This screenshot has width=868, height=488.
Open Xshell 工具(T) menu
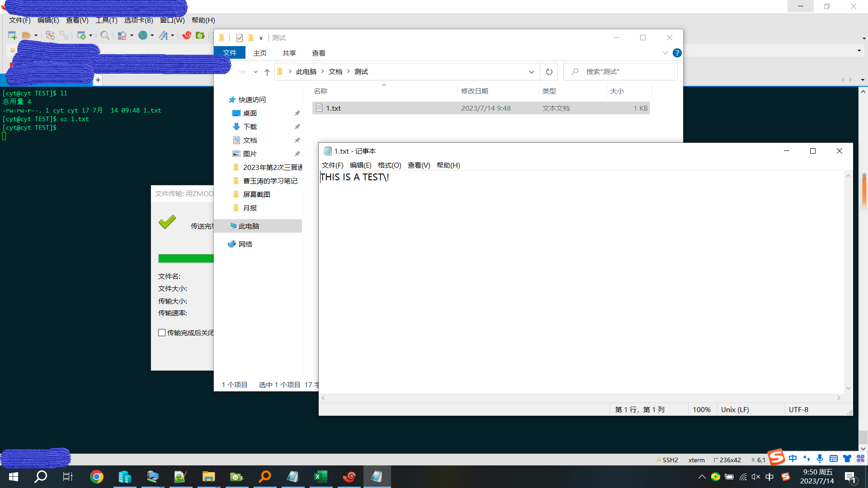click(x=106, y=20)
